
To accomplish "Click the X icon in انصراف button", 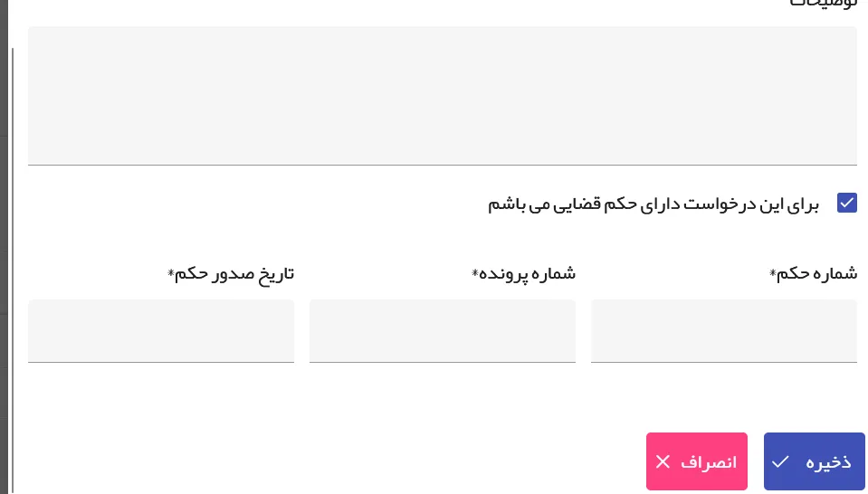I will click(x=663, y=461).
